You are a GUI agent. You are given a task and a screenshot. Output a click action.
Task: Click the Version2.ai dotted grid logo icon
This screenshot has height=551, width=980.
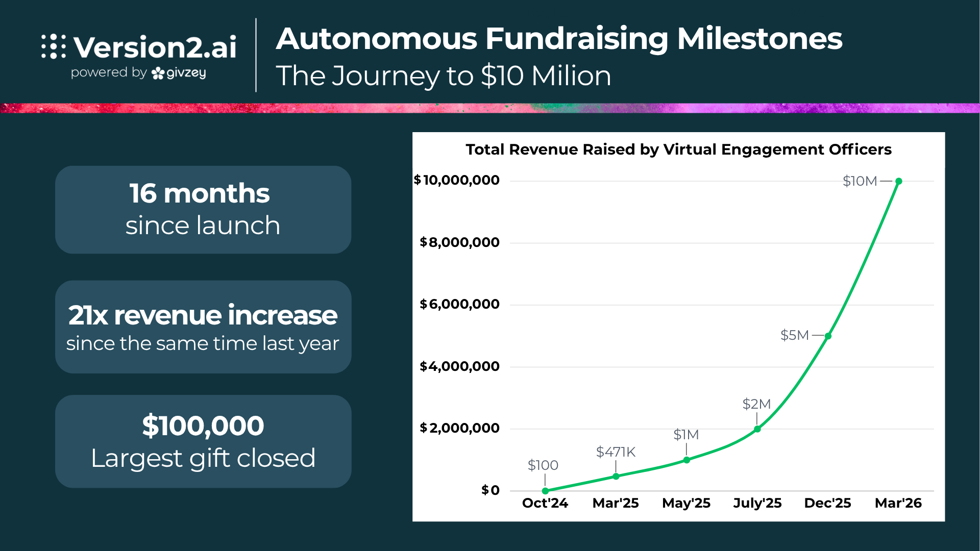(x=54, y=47)
